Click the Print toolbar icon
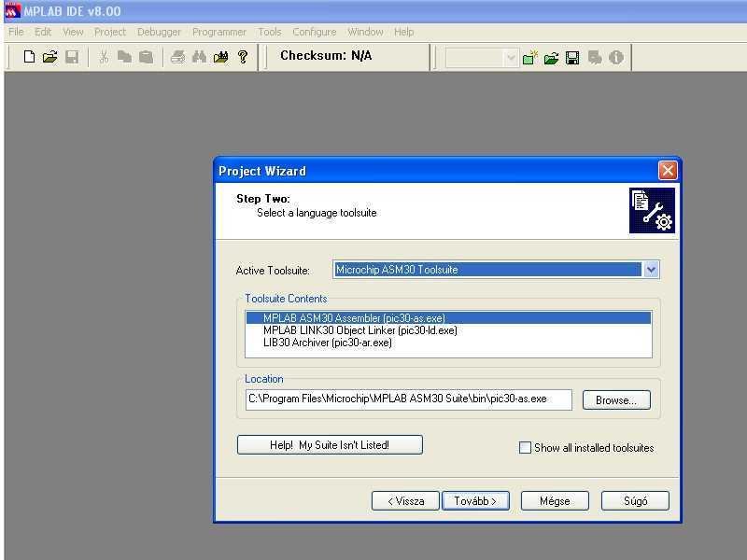Image resolution: width=747 pixels, height=560 pixels. point(177,57)
